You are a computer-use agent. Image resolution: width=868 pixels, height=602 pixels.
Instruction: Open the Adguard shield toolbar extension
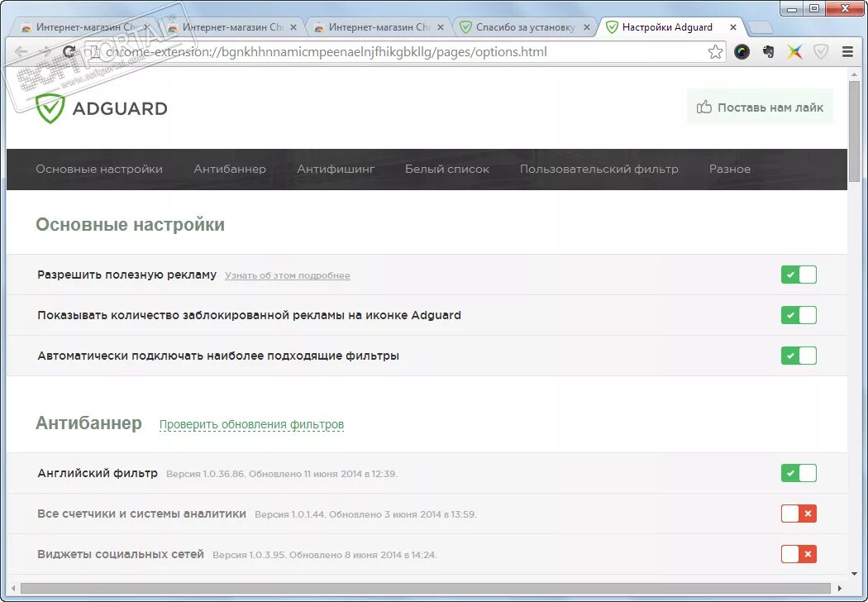tap(820, 52)
